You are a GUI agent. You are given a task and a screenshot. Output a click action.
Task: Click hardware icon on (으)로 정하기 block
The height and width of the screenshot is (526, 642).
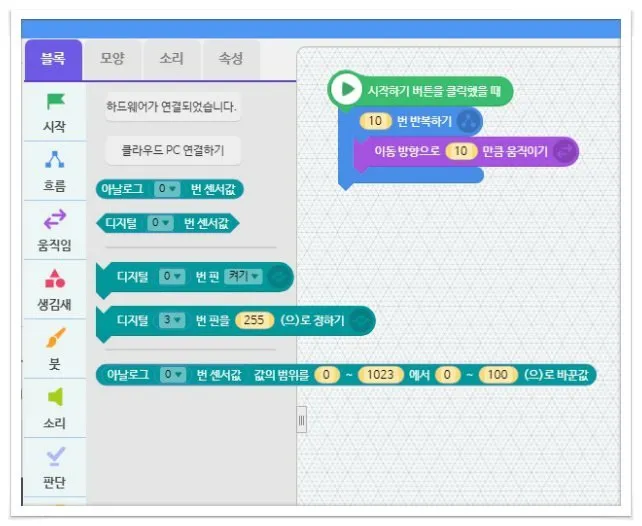tap(361, 321)
